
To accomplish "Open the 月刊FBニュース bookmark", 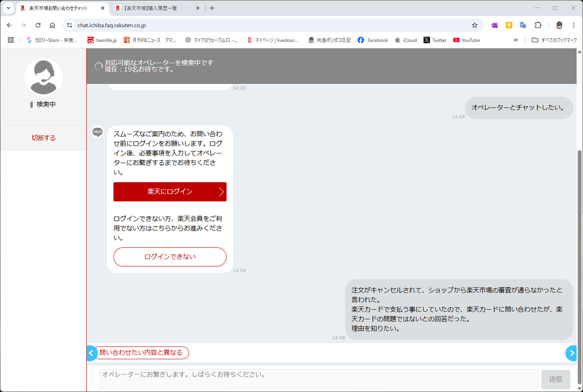I will [150, 40].
